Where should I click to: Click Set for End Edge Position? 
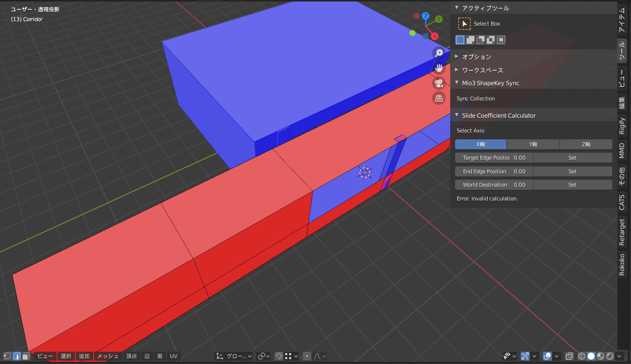point(572,171)
